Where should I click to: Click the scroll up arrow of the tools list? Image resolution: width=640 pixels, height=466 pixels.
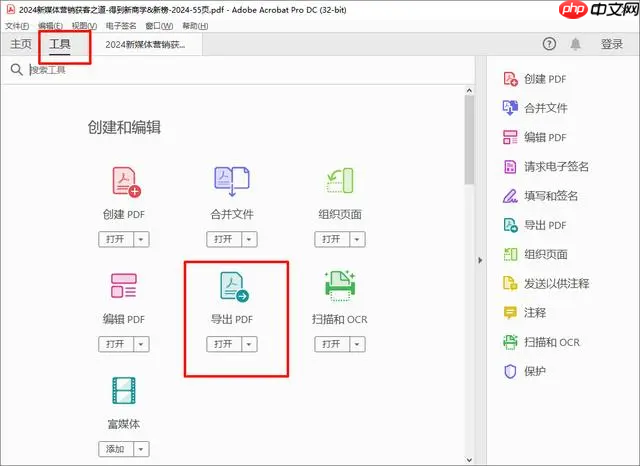point(469,91)
